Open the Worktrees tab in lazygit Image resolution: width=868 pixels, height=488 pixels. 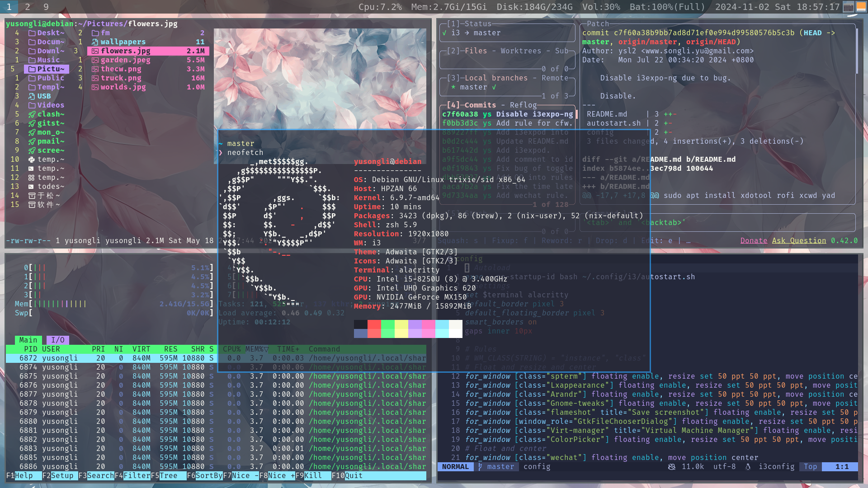(521, 51)
